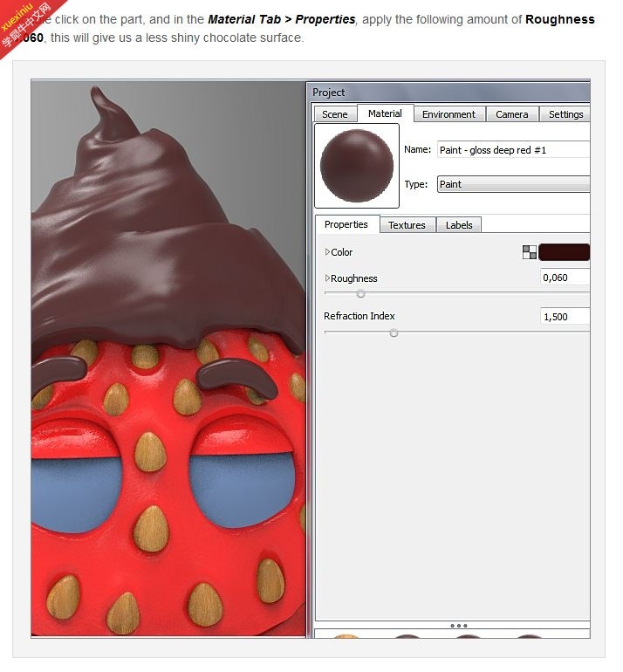Click the Refraction Index label
Image resolution: width=623 pixels, height=672 pixels.
(359, 316)
